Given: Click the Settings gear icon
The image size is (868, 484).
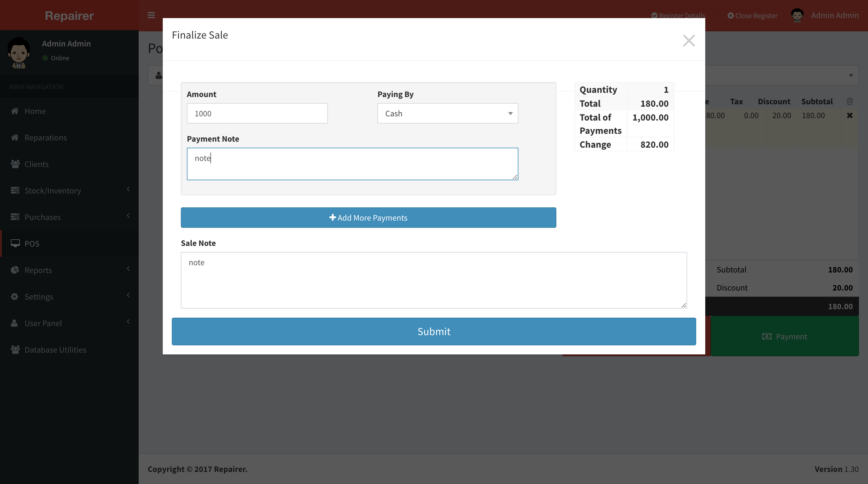Looking at the screenshot, I should pos(14,296).
